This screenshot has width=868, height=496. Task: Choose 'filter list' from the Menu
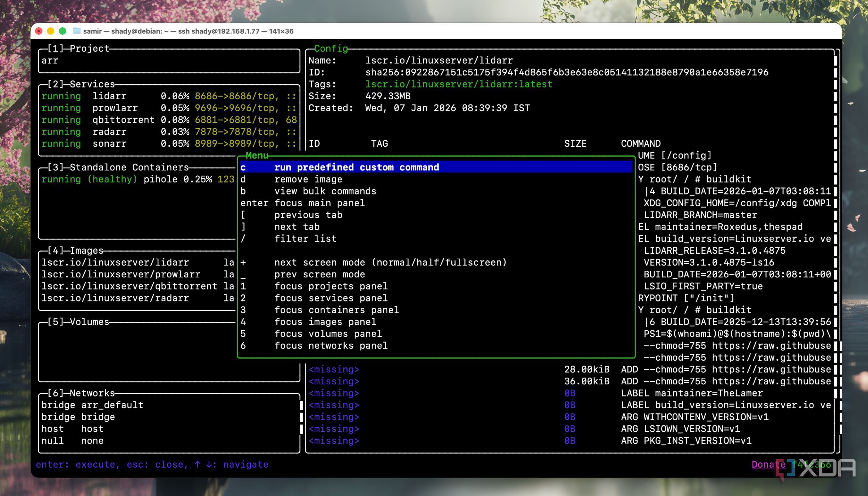(436, 238)
